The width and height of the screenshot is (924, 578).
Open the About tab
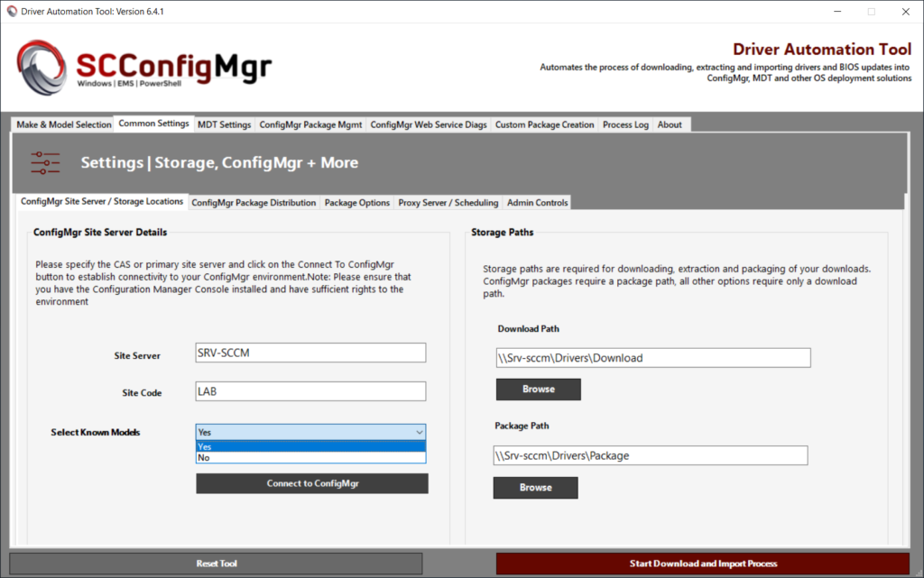(670, 124)
